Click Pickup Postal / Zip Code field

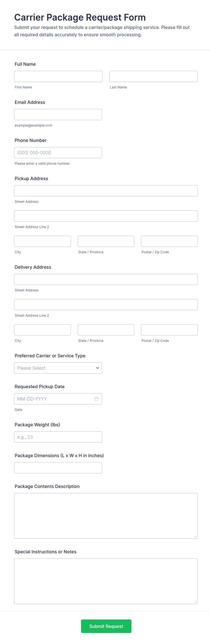coord(169,241)
